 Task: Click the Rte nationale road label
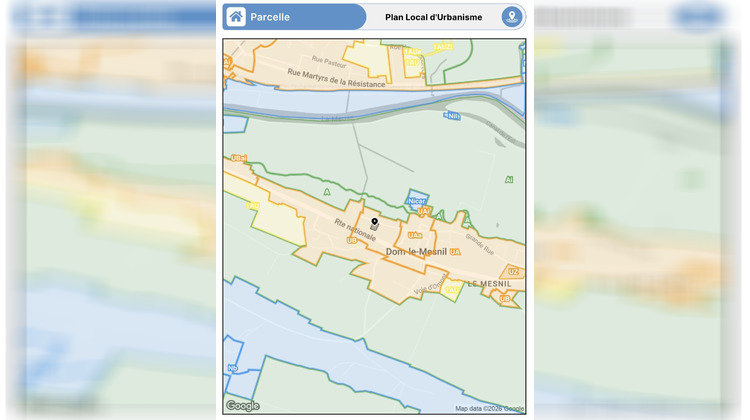click(355, 230)
